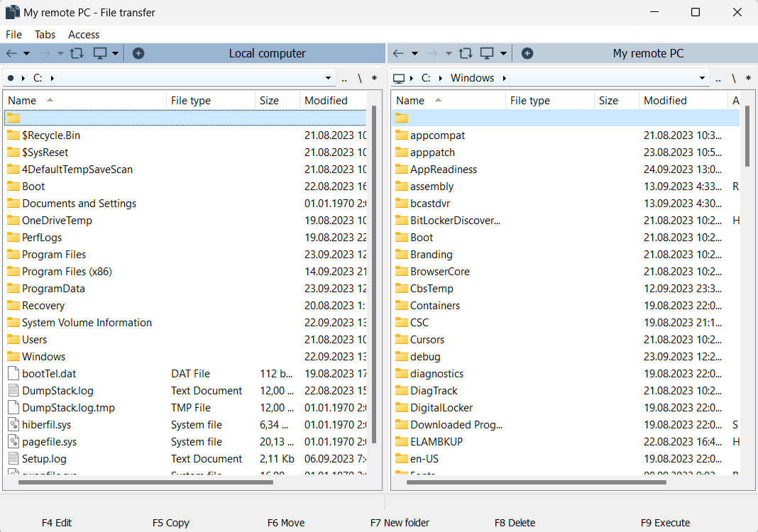Click the backslash root button in local panel
Viewport: 758px width, 532px height.
point(359,78)
